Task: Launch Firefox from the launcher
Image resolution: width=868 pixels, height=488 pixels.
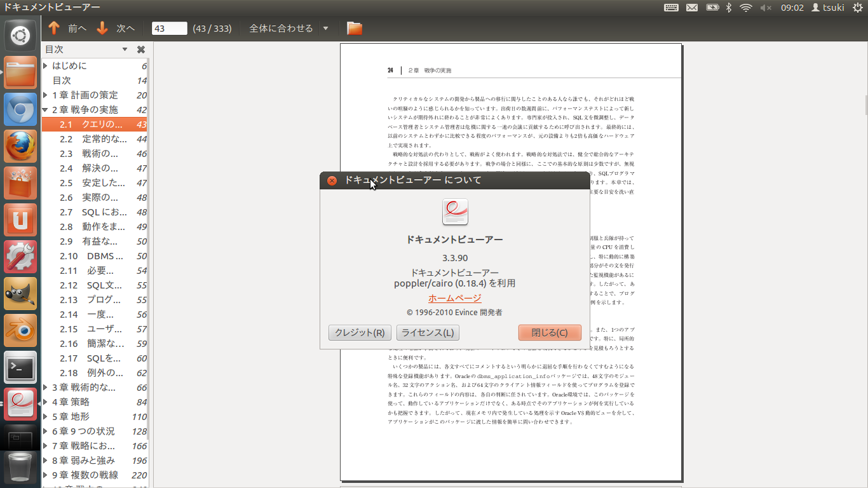Action: (x=20, y=146)
